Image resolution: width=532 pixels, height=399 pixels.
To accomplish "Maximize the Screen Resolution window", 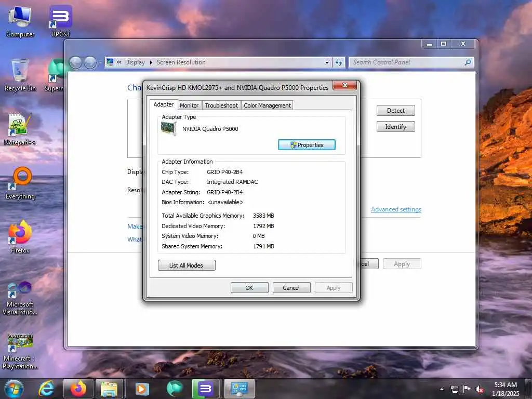I will click(444, 44).
